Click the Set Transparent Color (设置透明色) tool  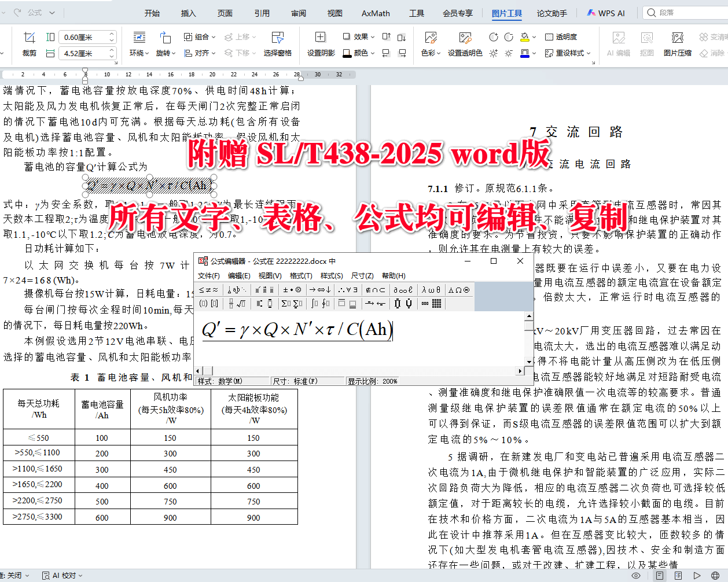point(465,44)
